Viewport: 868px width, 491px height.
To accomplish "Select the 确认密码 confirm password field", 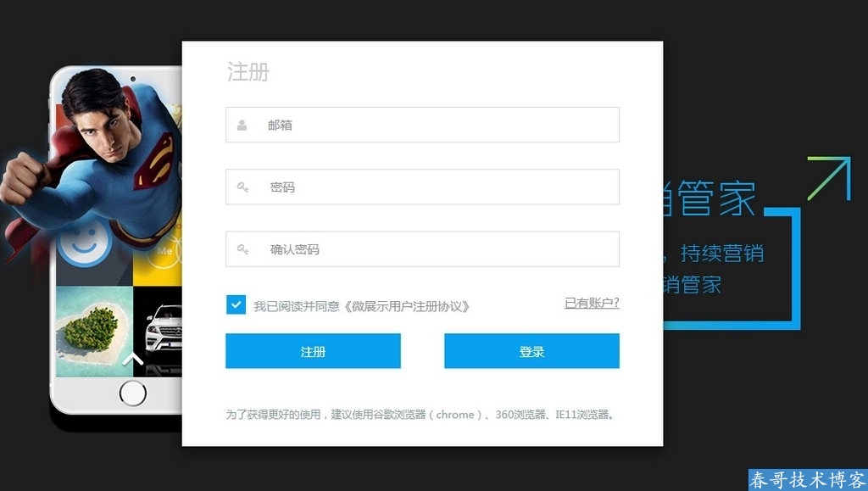I will click(x=422, y=248).
